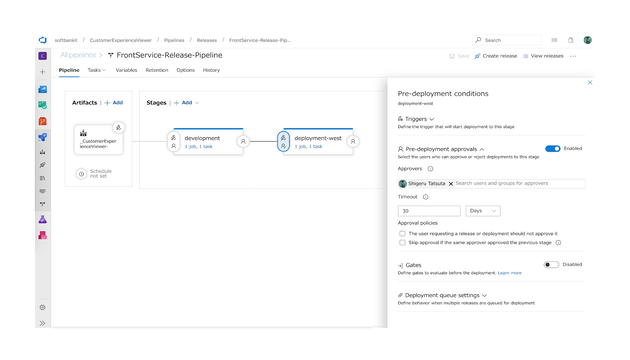Check 'user requesting a release should not approve'
This screenshot has width=630, height=360.
402,233
